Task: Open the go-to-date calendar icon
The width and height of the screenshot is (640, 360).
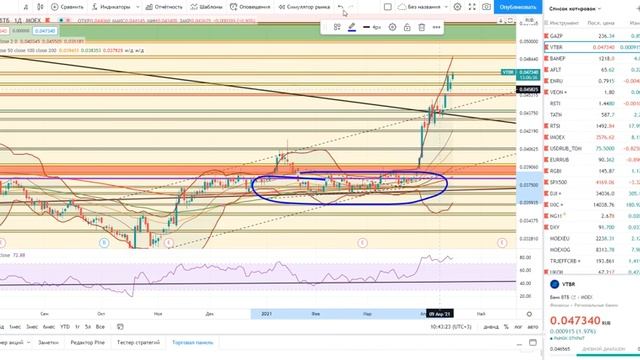Action: coord(120,327)
